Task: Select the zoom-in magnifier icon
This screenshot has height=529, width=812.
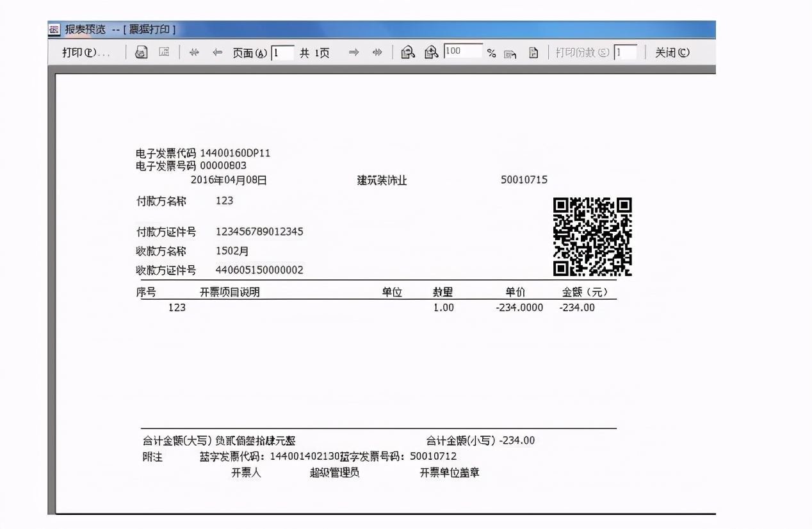Action: pos(430,53)
